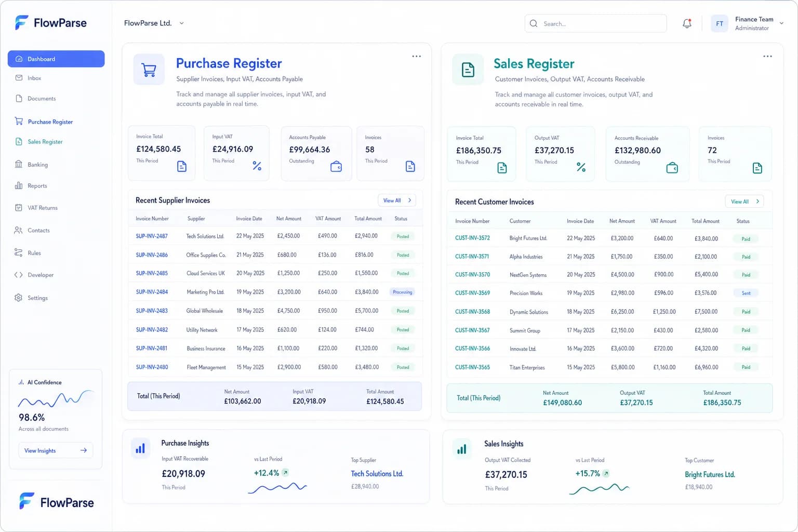This screenshot has height=532, width=798.
Task: Click in the Search input field
Action: point(595,23)
